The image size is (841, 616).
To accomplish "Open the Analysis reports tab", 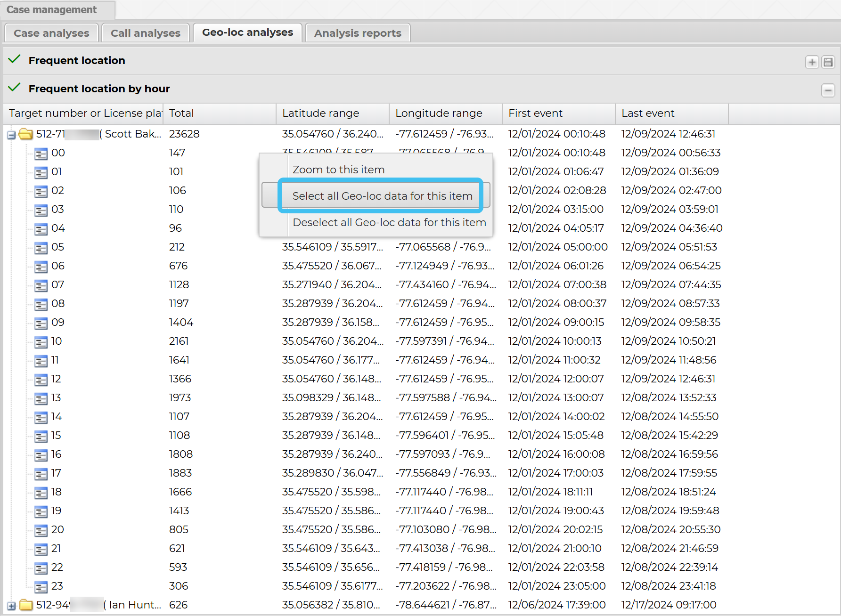I will (x=358, y=33).
